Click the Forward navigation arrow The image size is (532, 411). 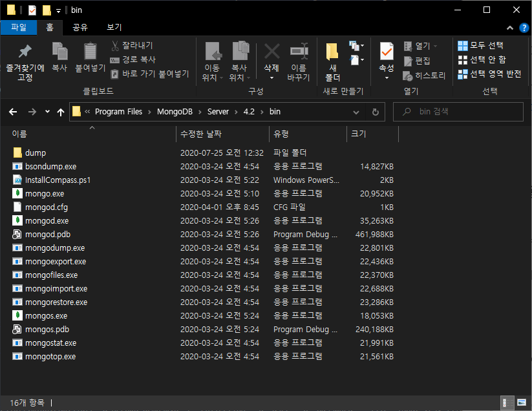click(32, 112)
